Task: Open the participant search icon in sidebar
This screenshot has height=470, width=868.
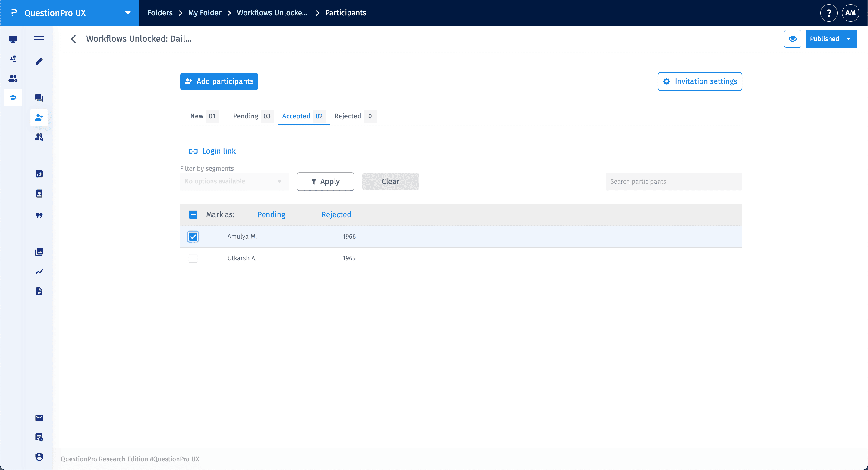Action: pyautogui.click(x=39, y=137)
